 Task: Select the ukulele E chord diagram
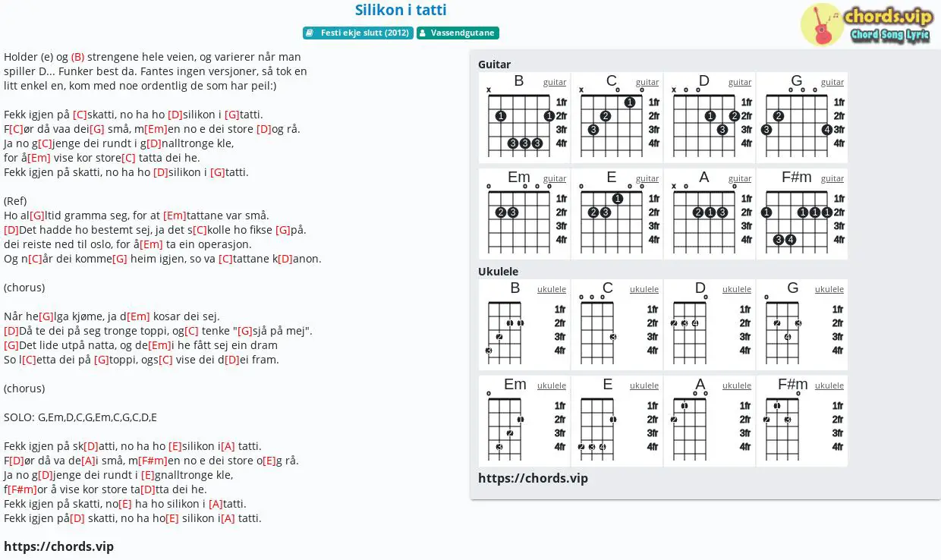[617, 421]
